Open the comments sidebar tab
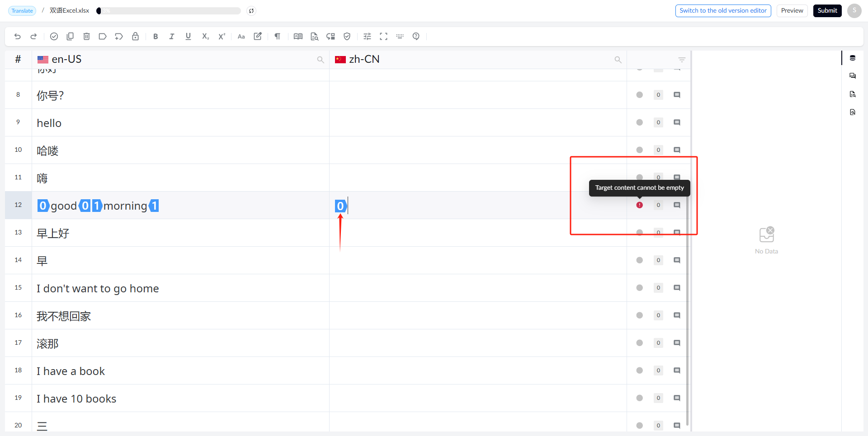This screenshot has height=436, width=868. tap(853, 76)
